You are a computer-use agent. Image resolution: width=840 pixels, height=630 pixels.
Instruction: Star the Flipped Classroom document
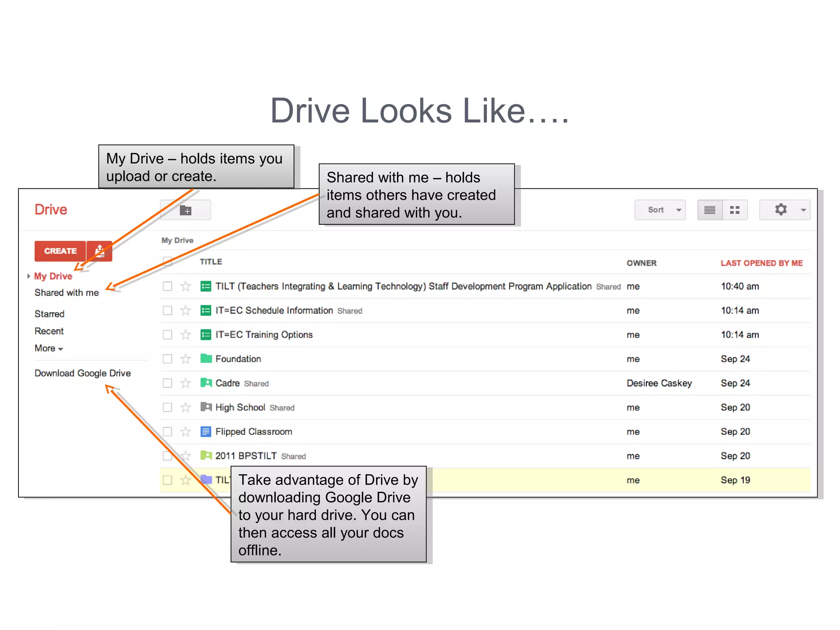[186, 431]
